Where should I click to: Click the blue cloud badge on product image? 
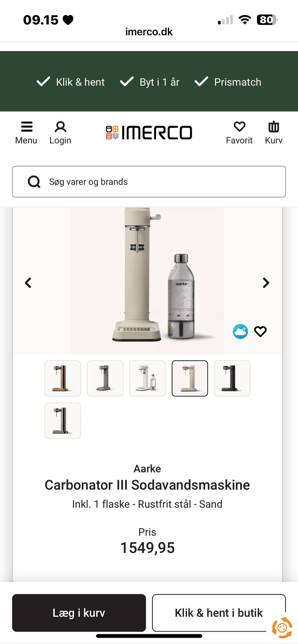tap(240, 331)
